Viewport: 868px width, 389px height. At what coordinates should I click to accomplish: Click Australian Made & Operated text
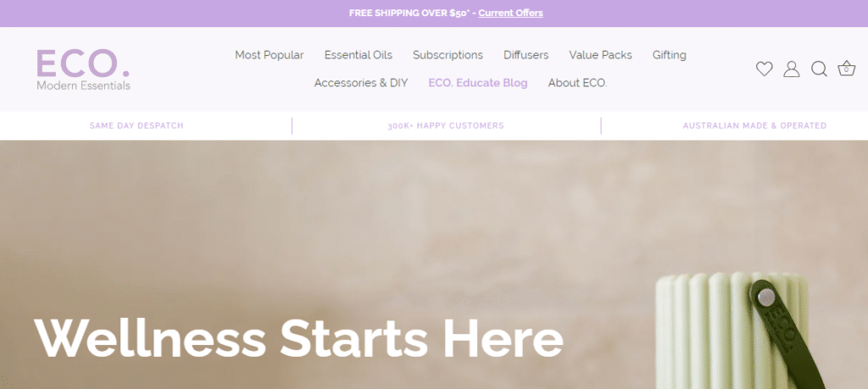click(x=754, y=125)
